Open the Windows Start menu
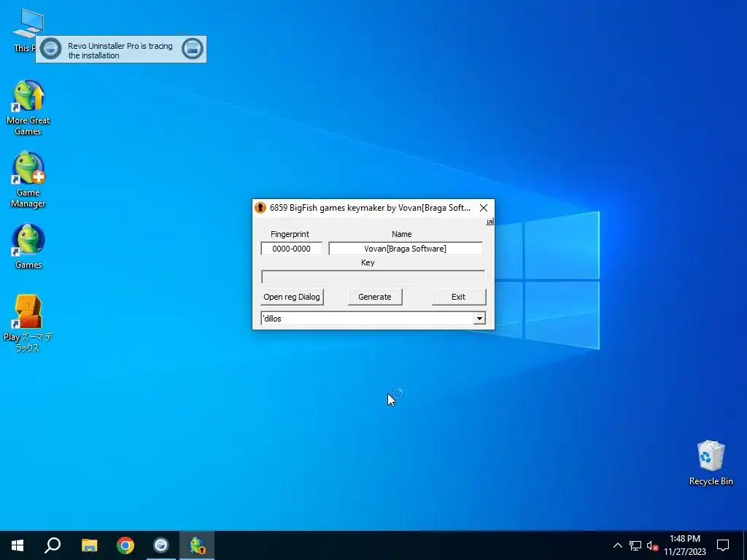The height and width of the screenshot is (560, 747). pyautogui.click(x=18, y=545)
